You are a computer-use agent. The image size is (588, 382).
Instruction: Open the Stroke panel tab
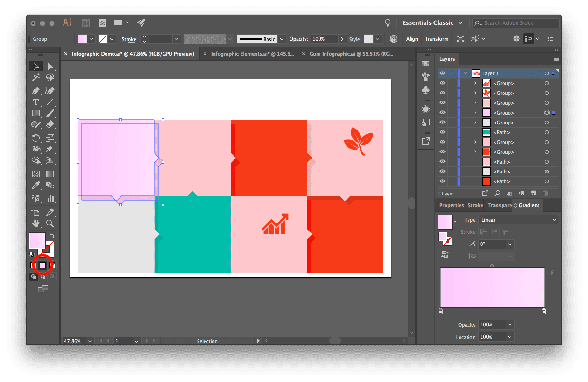coord(475,205)
